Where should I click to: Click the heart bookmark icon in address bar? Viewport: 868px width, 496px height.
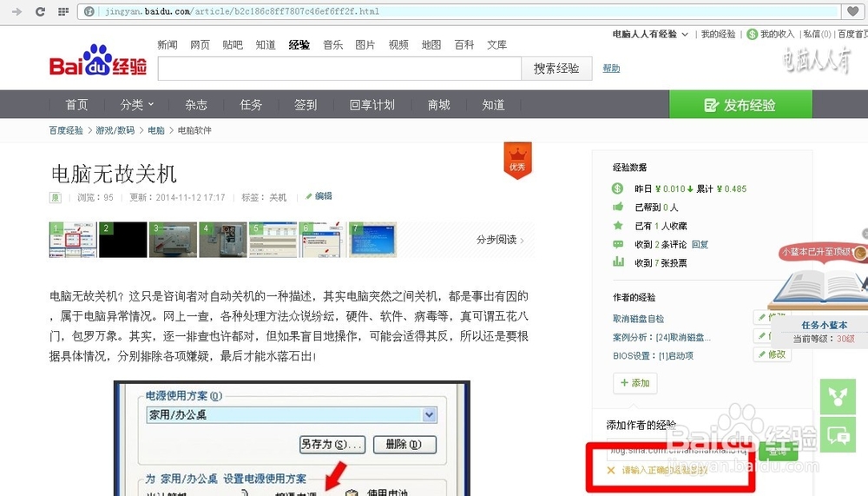click(853, 11)
